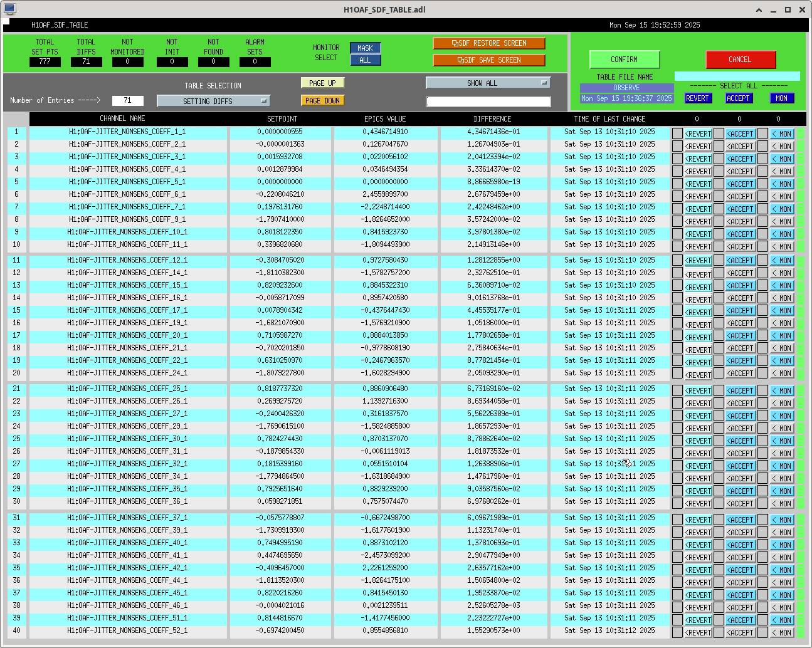Click the PAGE DOWN button
This screenshot has width=812, height=648.
(323, 100)
